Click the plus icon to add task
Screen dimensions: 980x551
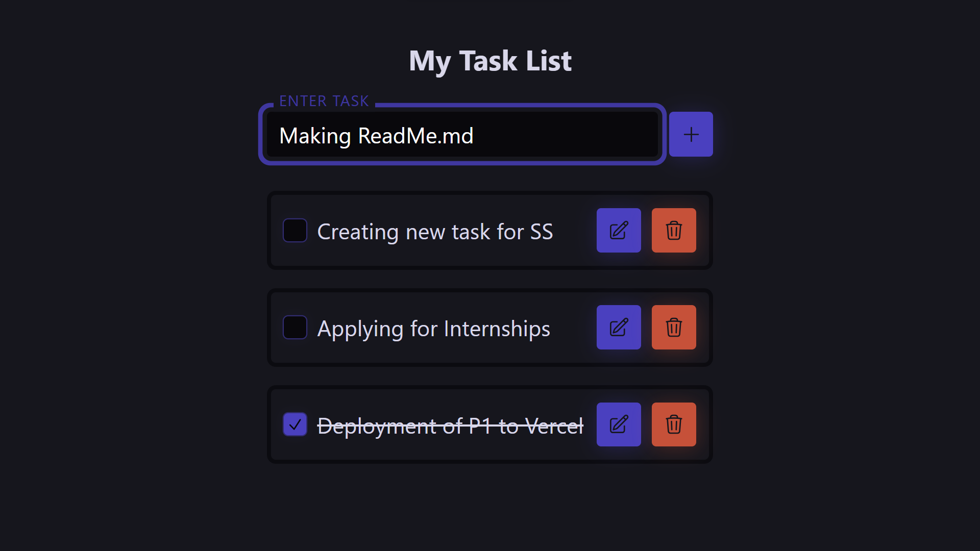691,134
